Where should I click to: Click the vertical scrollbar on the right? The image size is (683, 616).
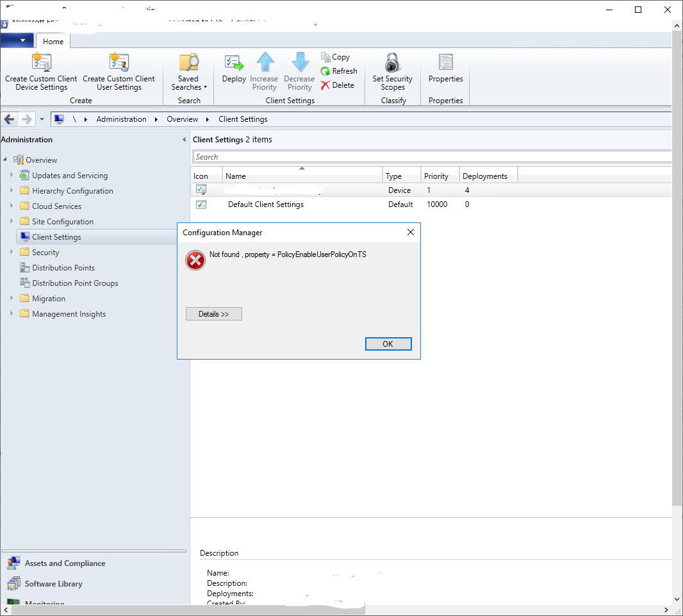coord(677,268)
